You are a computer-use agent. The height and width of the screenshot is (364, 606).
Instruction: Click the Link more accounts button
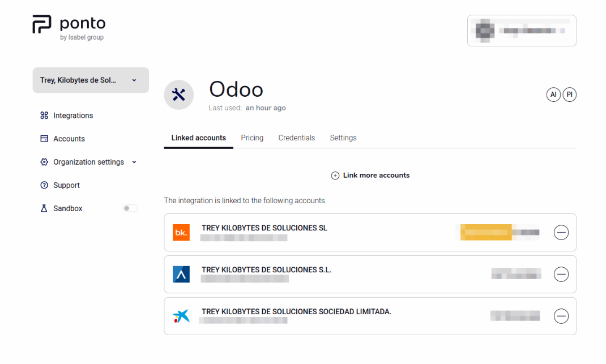point(370,175)
